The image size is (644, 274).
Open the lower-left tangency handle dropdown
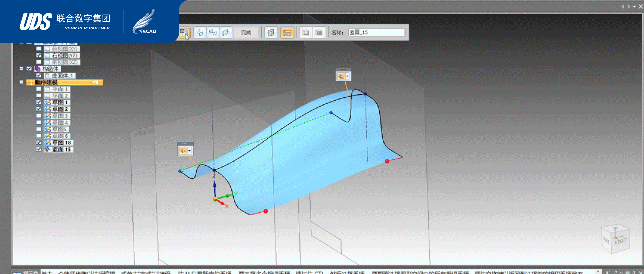pyautogui.click(x=189, y=151)
